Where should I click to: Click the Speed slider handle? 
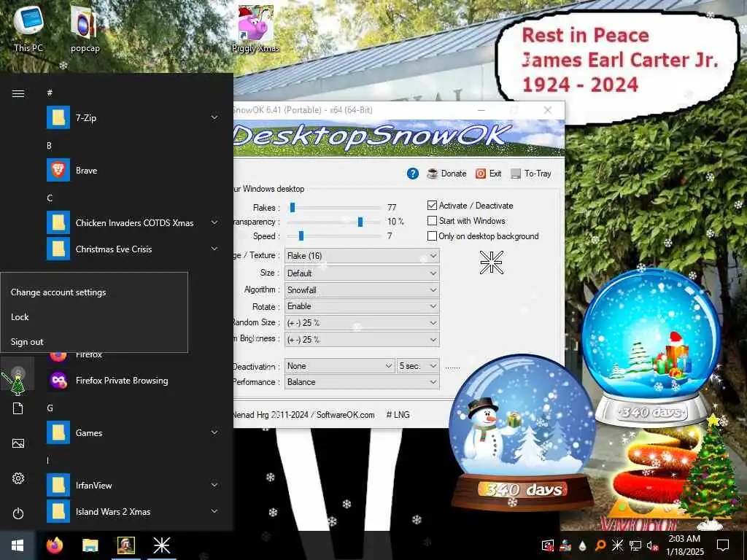pyautogui.click(x=301, y=236)
